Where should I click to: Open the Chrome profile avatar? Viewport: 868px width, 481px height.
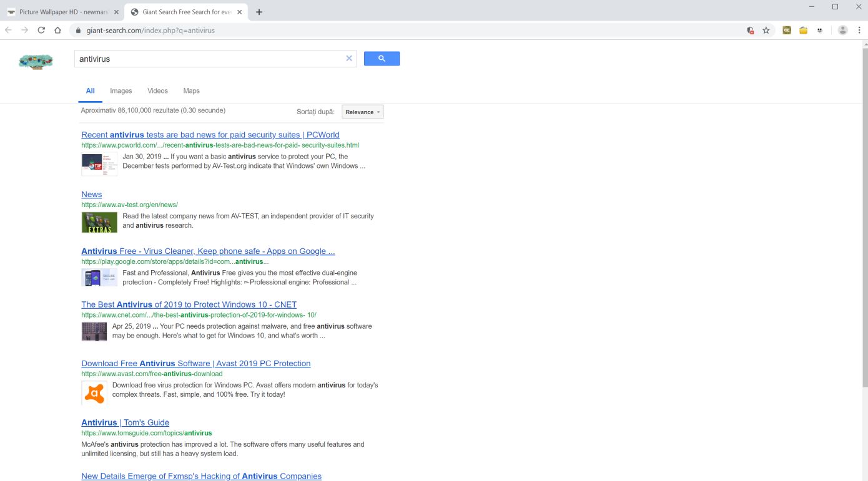pos(843,30)
